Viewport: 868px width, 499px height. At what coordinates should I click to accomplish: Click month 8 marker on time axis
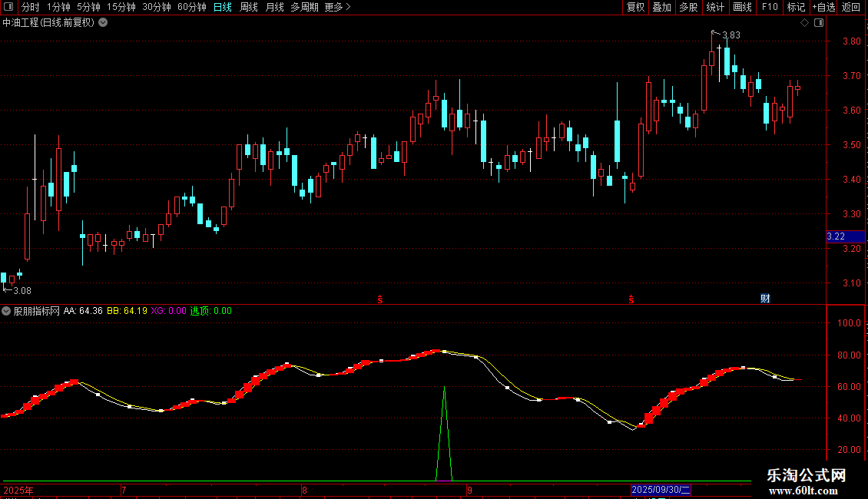coord(304,490)
